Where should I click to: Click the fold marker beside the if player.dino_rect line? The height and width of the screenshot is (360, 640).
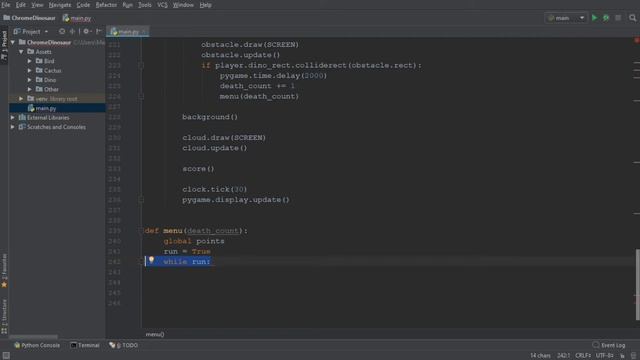pos(141,65)
